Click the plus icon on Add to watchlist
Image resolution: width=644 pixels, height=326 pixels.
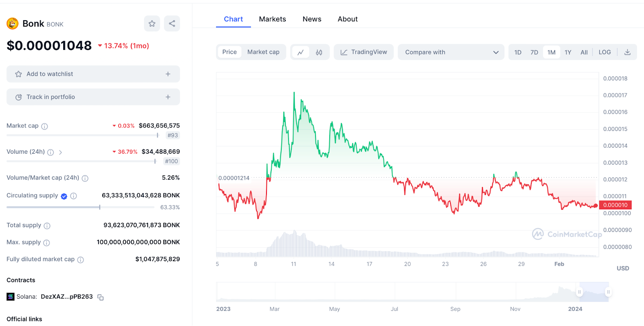168,74
